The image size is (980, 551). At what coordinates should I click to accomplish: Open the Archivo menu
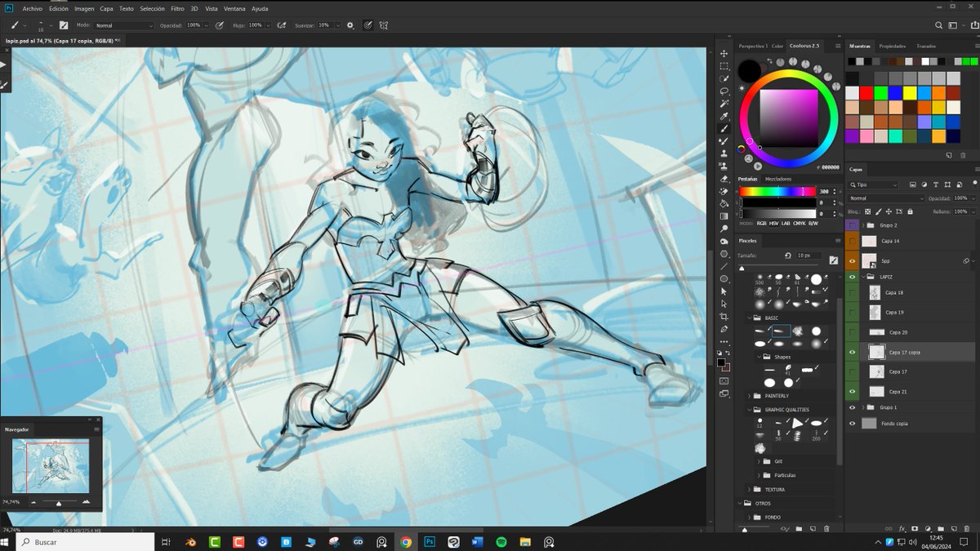(32, 8)
